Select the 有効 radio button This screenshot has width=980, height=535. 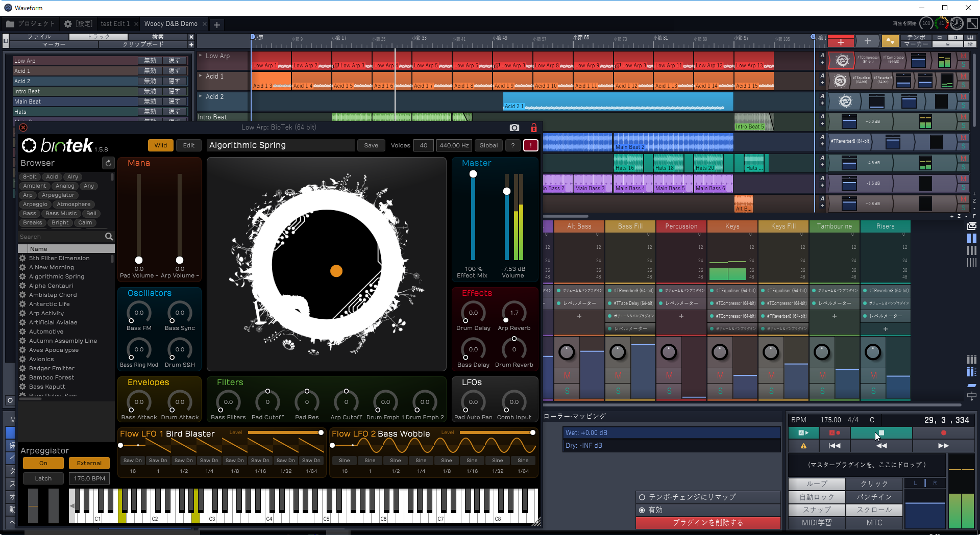coord(642,510)
